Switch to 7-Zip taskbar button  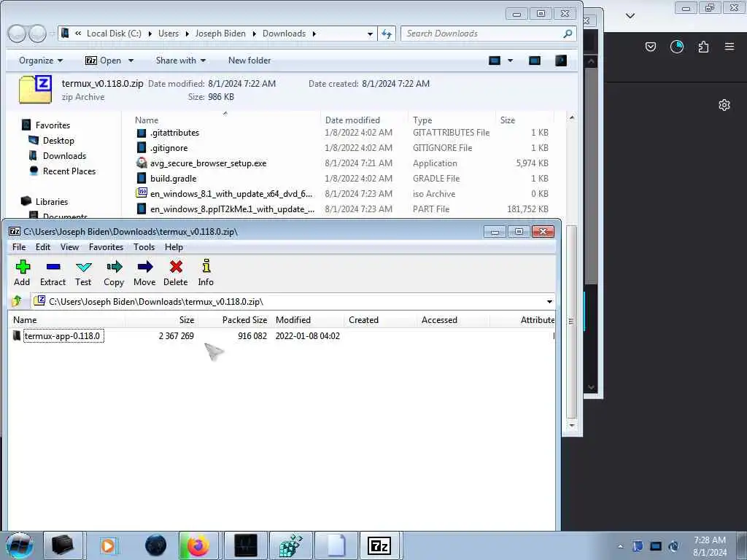pos(380,545)
